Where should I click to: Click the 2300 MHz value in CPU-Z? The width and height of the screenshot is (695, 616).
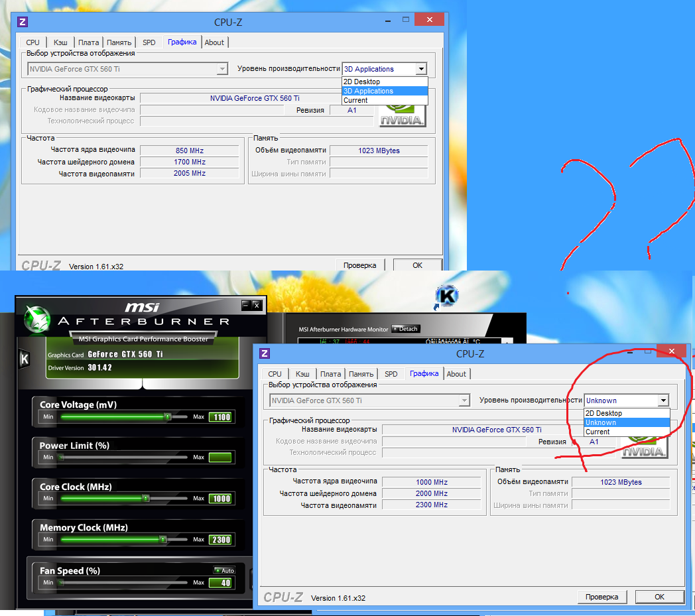click(x=432, y=505)
